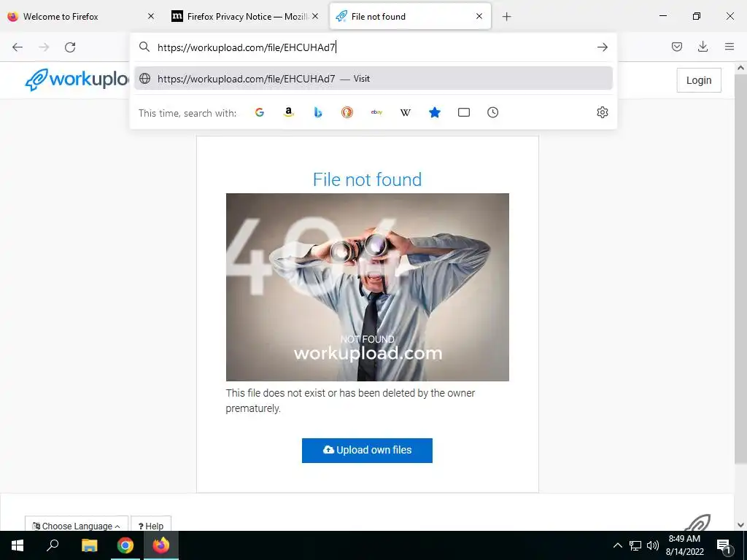Search this time with Amazon
The height and width of the screenshot is (560, 747).
tap(289, 112)
